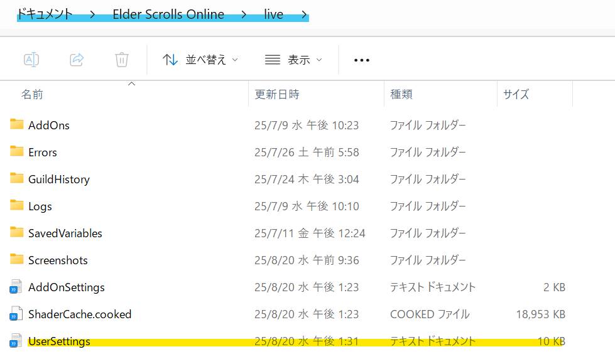Click the date 25/7/24 木 午後 3:04
The width and height of the screenshot is (615, 364).
coord(307,179)
